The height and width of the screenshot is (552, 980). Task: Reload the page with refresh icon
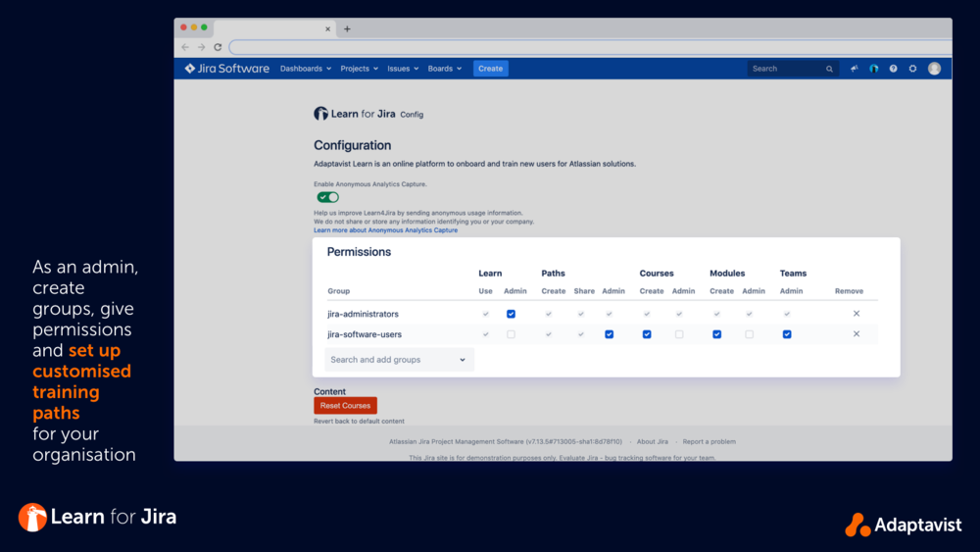[x=218, y=47]
